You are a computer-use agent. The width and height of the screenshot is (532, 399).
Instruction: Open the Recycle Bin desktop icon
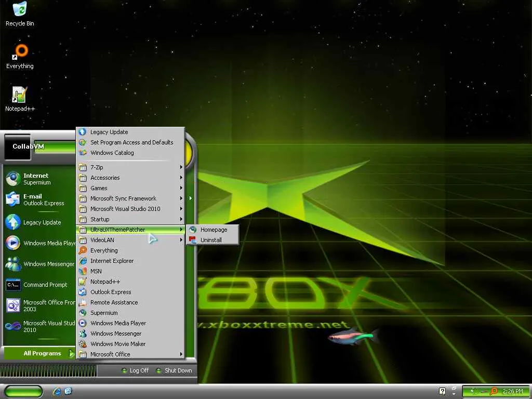pyautogui.click(x=20, y=9)
